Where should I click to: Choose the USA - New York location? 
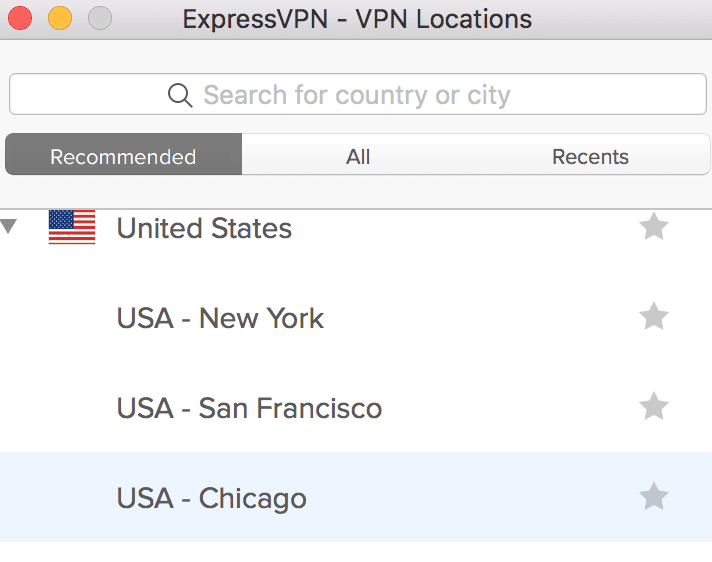[220, 318]
